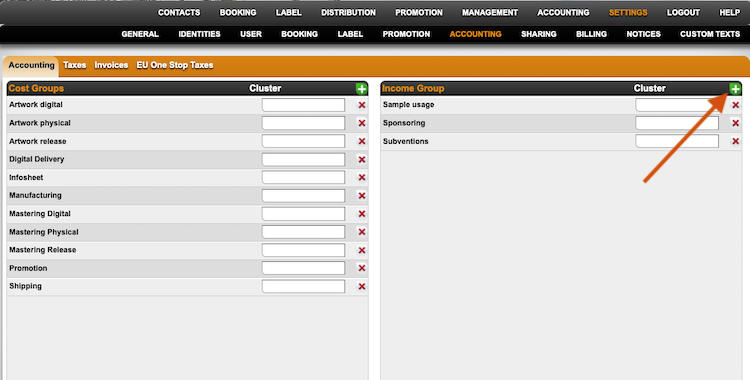Focus the Subventions cluster field
Screen dimensions: 750x380
tap(677, 141)
